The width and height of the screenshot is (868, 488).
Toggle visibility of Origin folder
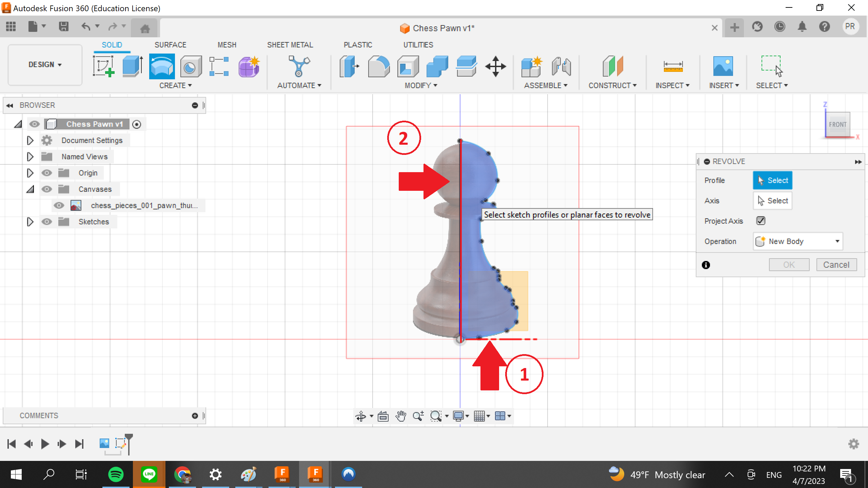tap(46, 173)
